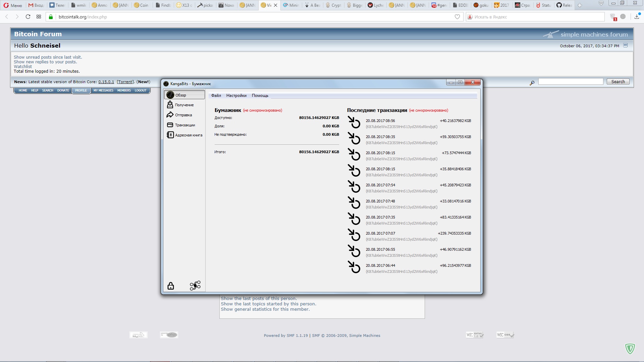644x362 pixels.
Task: Open the Настройки menu in wallet
Action: 236,96
